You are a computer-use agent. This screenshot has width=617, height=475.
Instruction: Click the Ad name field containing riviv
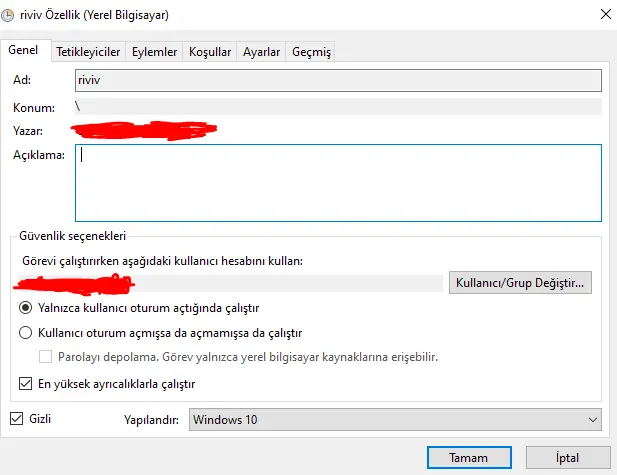point(338,80)
